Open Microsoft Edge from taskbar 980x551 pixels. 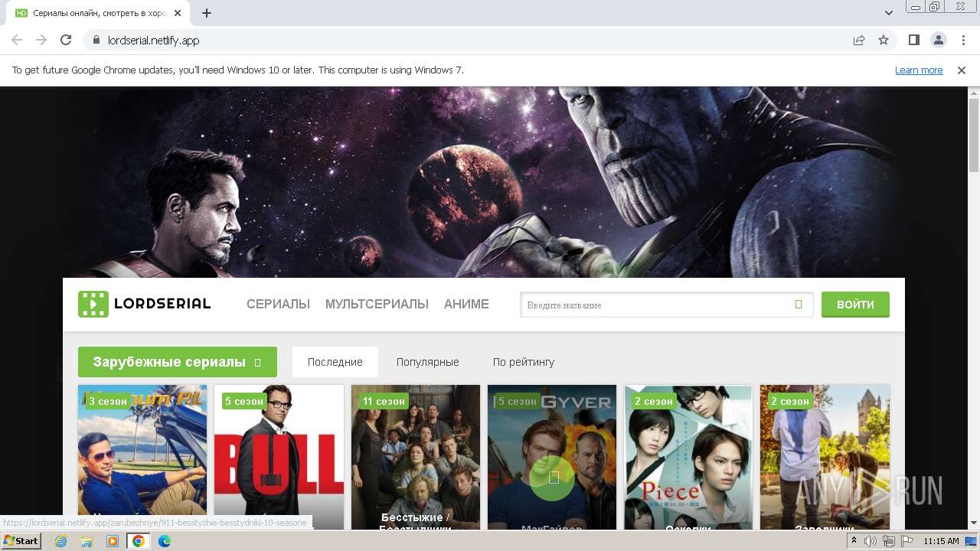[165, 541]
